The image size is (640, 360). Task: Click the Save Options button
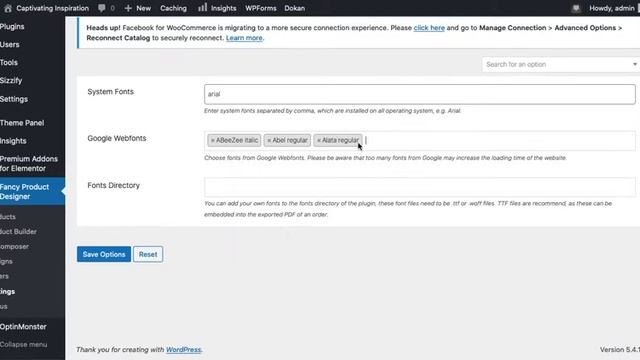tap(104, 254)
